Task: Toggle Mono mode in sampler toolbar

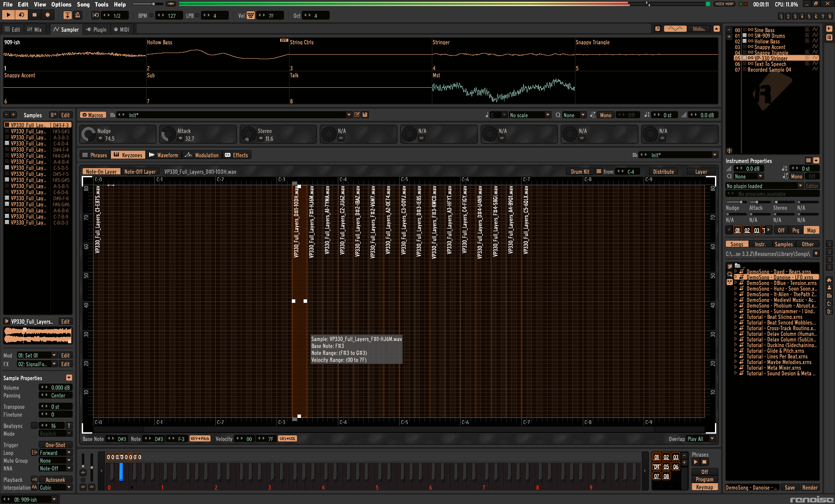Action: tap(606, 115)
